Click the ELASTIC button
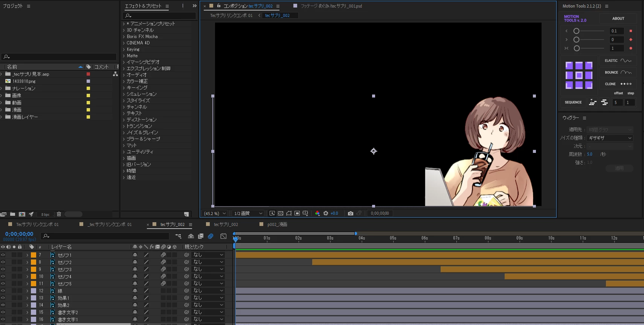 (x=618, y=61)
